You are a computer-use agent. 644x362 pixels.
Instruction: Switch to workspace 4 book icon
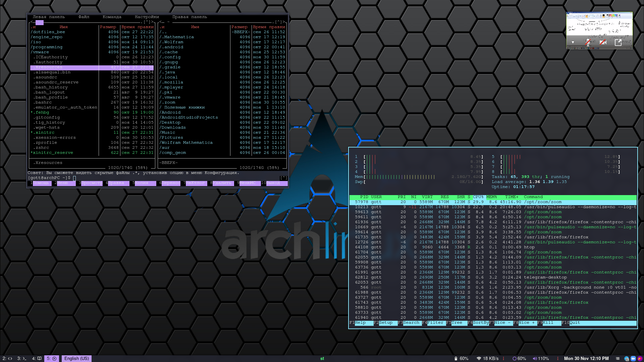37,358
